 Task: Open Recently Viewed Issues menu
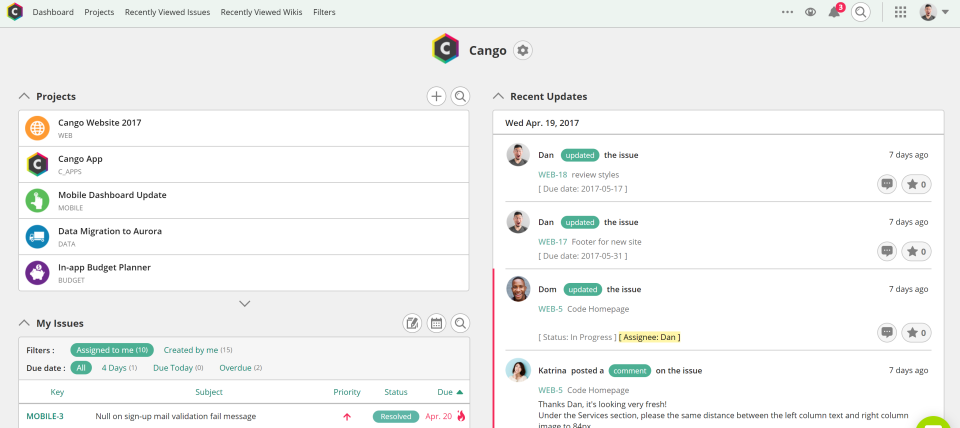[x=167, y=12]
